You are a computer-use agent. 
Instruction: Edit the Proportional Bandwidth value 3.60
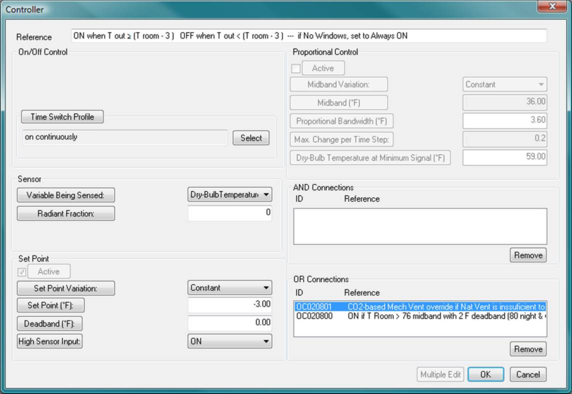(505, 120)
